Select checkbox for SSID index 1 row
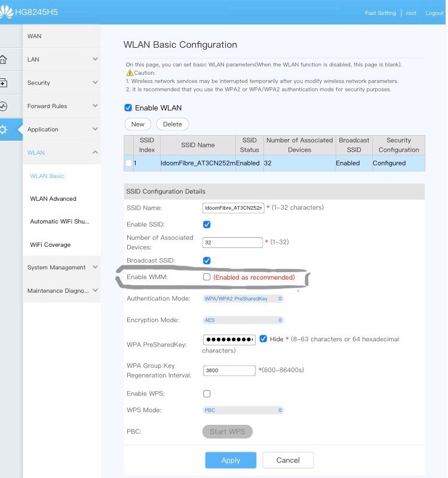Screen dimensions: 448x478 tap(128, 163)
